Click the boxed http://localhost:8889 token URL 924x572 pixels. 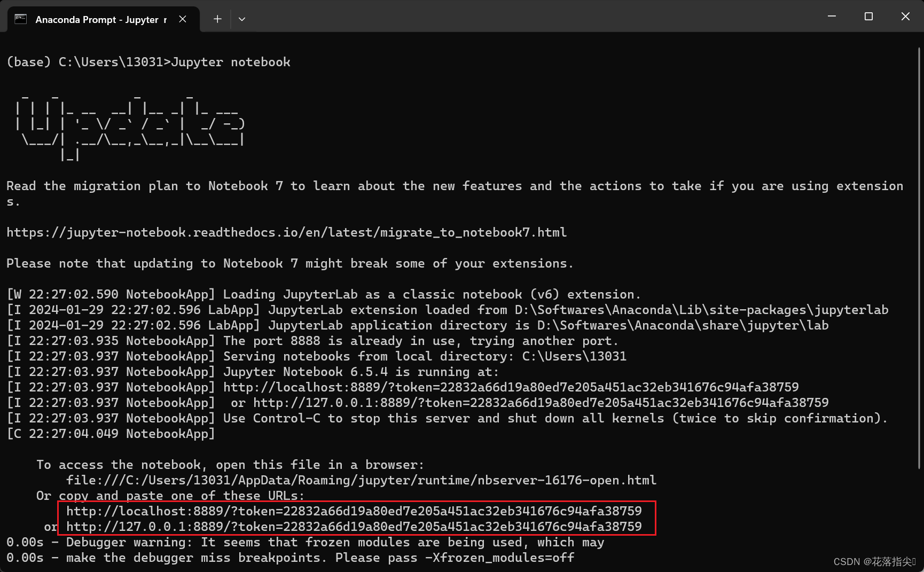pyautogui.click(x=354, y=511)
